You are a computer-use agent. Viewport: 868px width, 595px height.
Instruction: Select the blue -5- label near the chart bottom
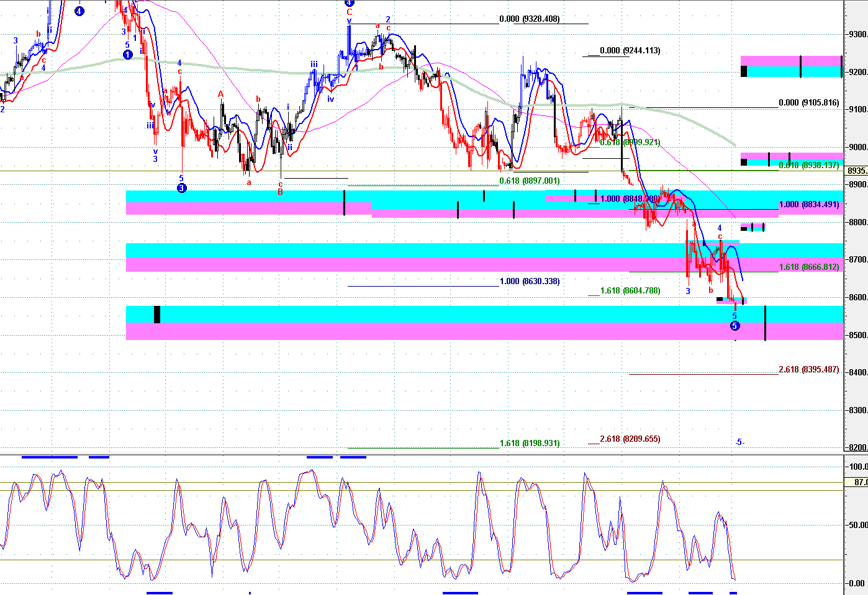(x=739, y=442)
